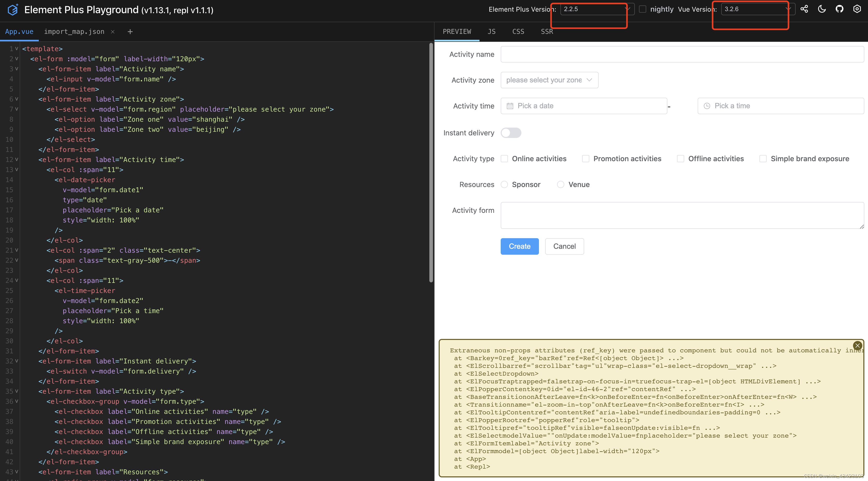Click the share icon in header
868x481 pixels.
[804, 9]
